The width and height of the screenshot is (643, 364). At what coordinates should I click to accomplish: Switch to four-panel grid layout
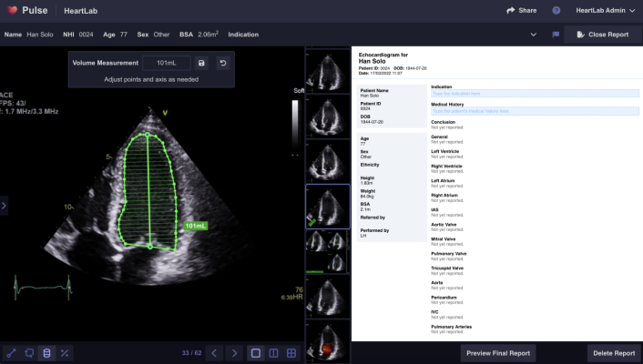pyautogui.click(x=291, y=353)
